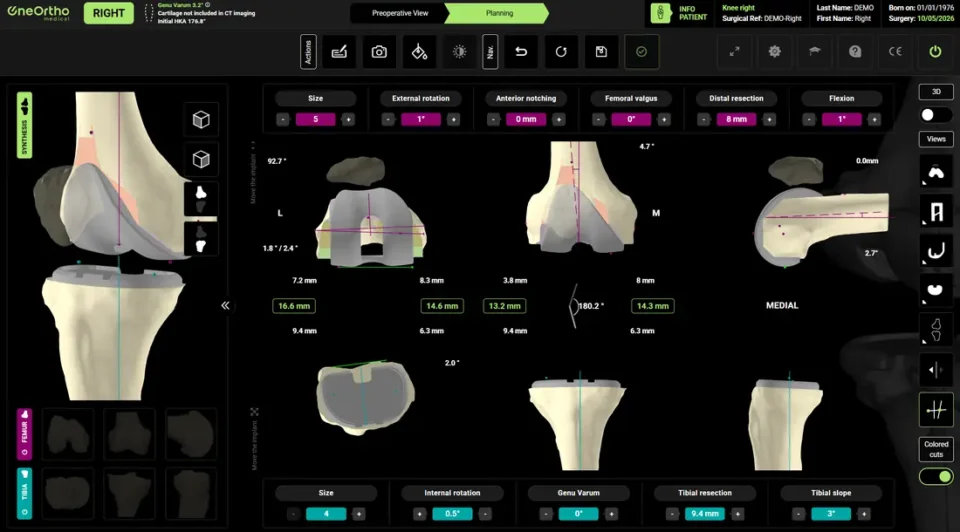Viewport: 960px width, 532px height.
Task: Select the tibial insert view icon
Action: 936,290
